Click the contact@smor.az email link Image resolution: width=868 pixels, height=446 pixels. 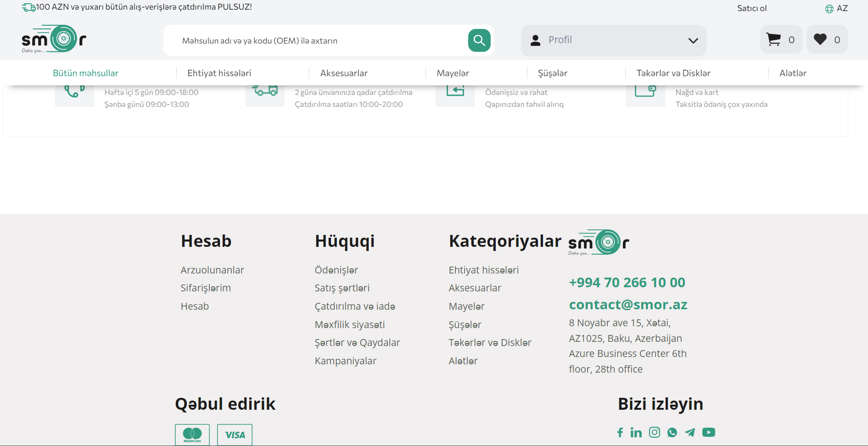point(628,305)
